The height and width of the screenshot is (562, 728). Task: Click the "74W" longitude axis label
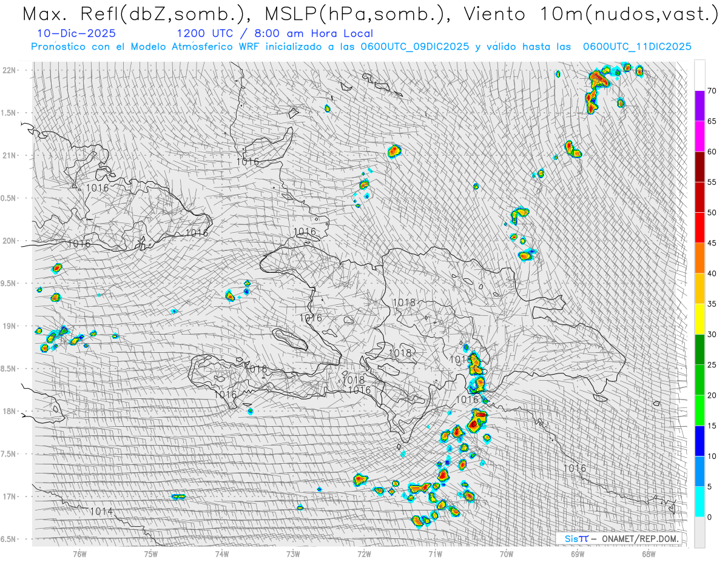coord(221,554)
